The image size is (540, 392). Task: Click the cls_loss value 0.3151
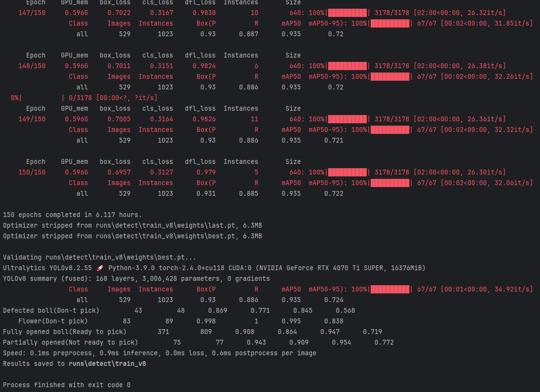[x=162, y=66]
